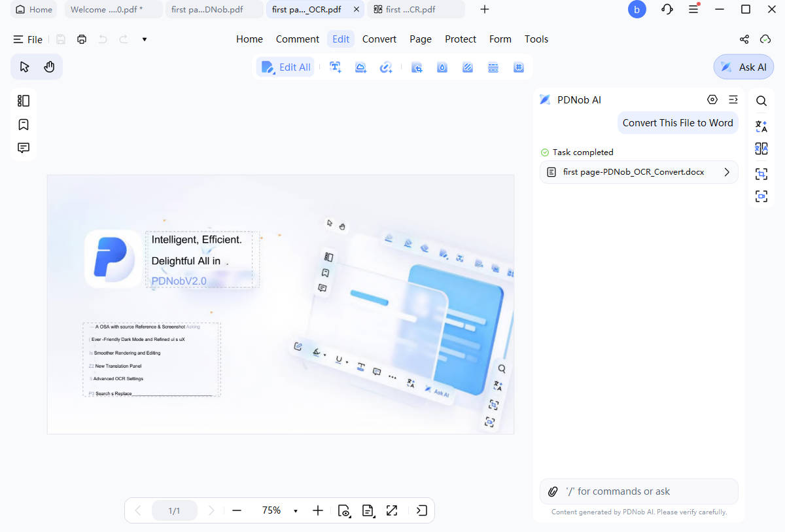Open the Header and Footer tool
The image size is (785, 532).
point(493,67)
